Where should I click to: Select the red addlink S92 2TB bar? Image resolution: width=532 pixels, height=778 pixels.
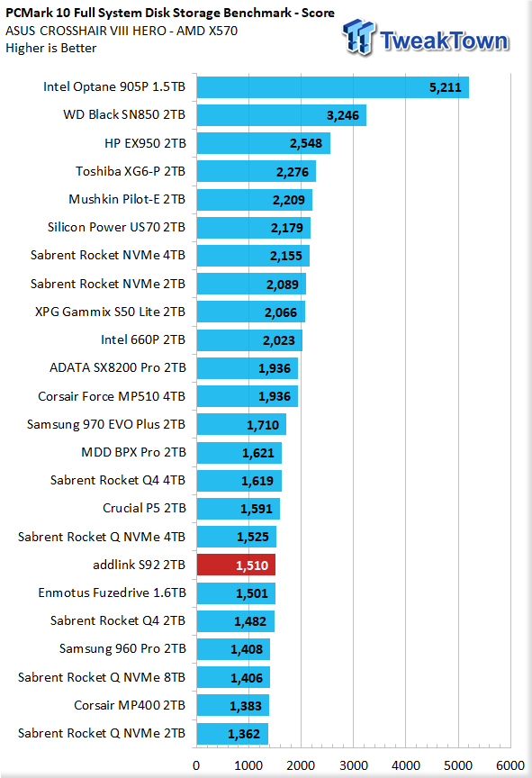pos(236,565)
